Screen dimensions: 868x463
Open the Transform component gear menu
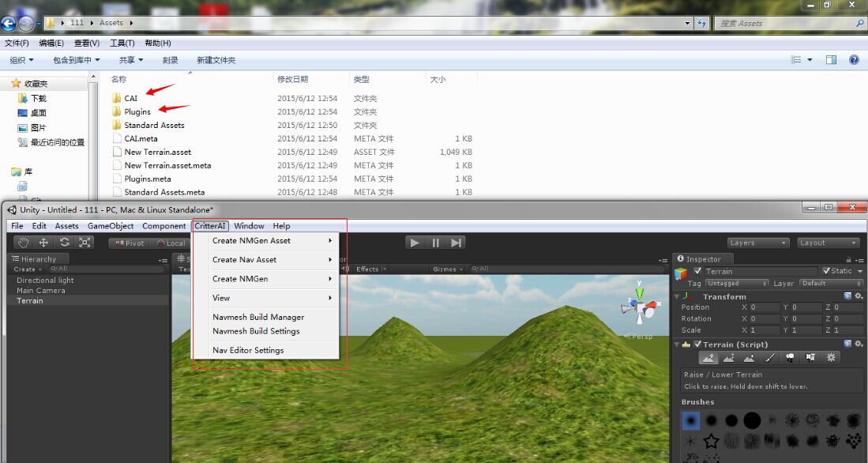coord(859,296)
